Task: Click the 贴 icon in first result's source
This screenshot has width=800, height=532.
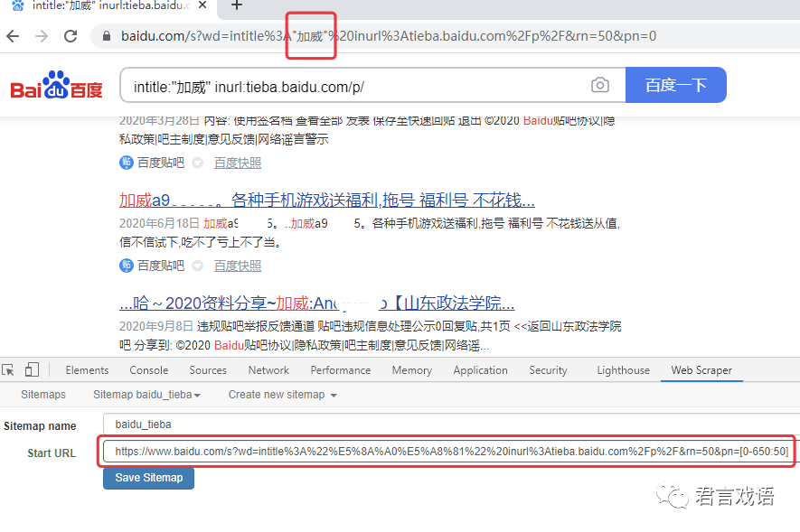Action: [x=126, y=163]
